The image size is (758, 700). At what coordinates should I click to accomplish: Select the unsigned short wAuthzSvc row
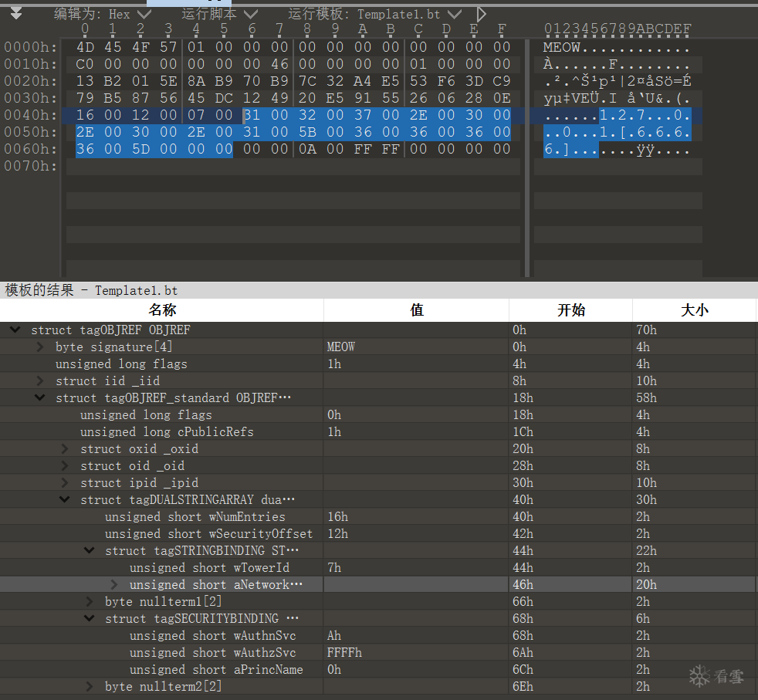pos(212,653)
